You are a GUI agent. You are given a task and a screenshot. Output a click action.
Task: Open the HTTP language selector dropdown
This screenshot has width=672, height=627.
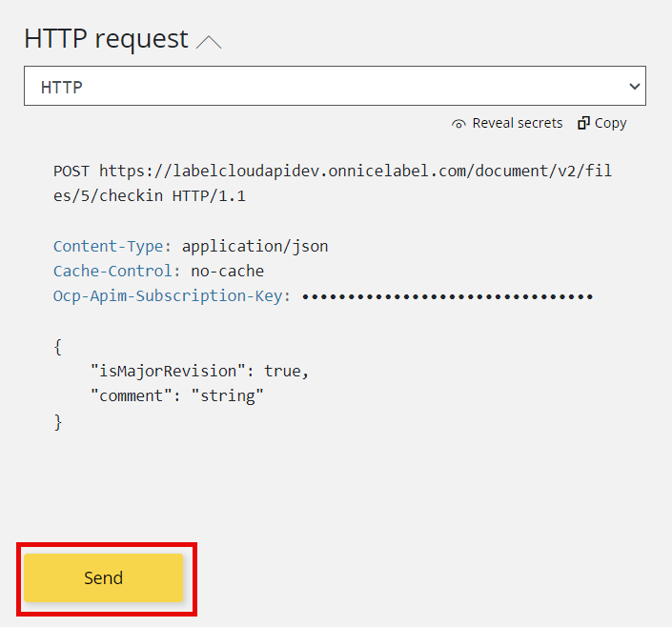[x=334, y=86]
